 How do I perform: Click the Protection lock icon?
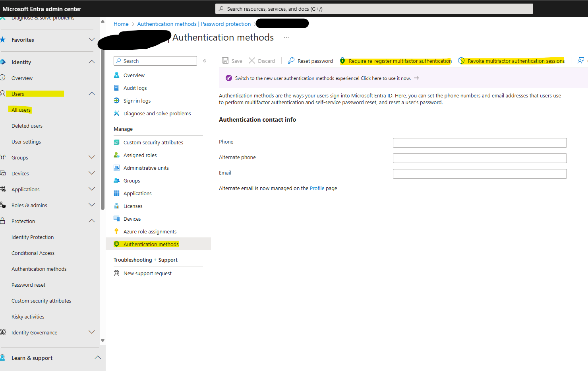pos(2,221)
